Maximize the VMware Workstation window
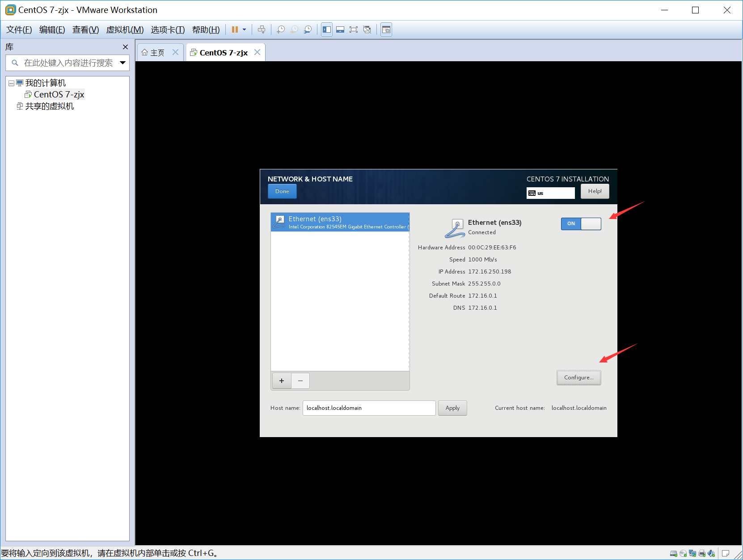This screenshot has width=743, height=560. [695, 10]
